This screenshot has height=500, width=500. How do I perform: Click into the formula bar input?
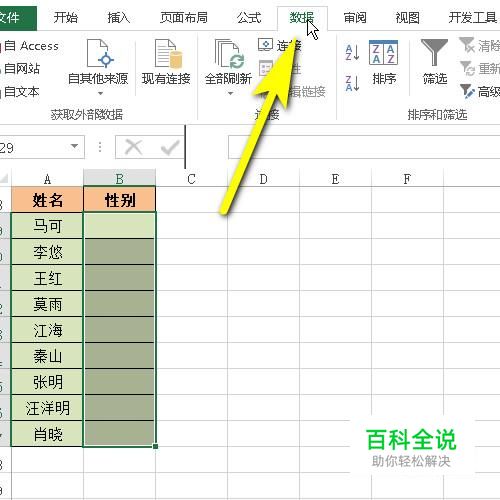(x=364, y=147)
